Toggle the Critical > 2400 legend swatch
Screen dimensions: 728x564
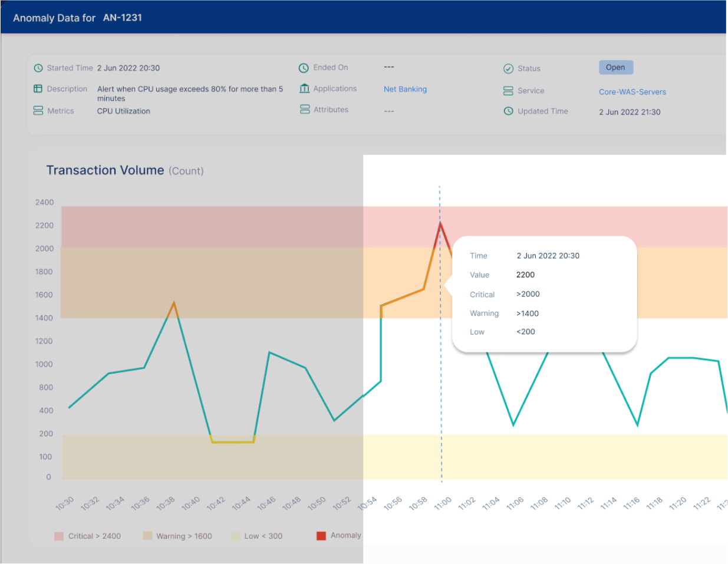pos(59,536)
